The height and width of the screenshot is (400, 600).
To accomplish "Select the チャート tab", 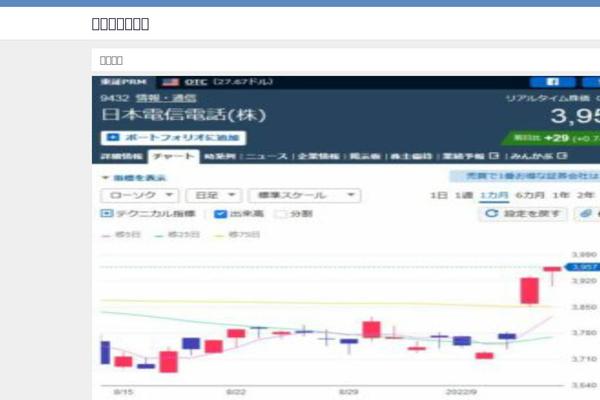I will (173, 156).
